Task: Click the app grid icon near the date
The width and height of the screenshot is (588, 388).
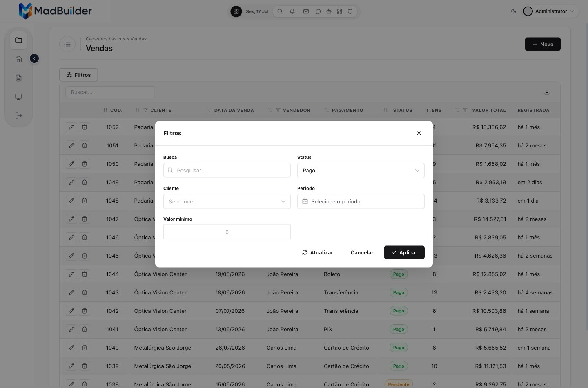Action: [236, 11]
